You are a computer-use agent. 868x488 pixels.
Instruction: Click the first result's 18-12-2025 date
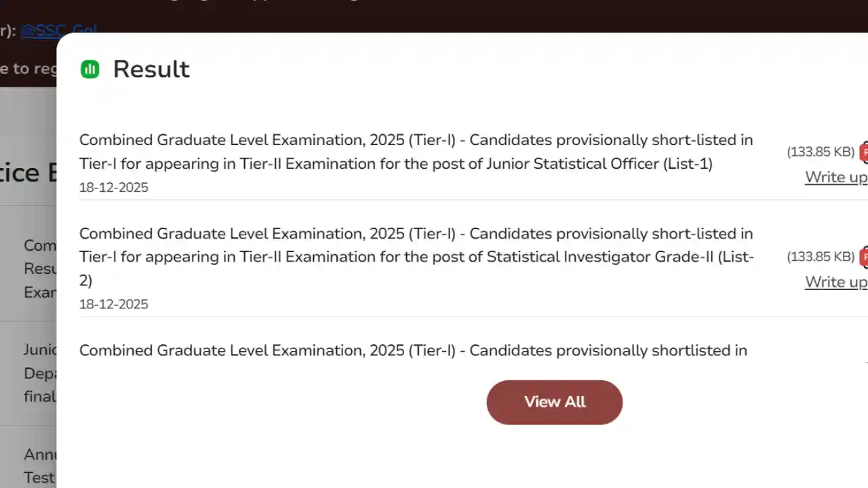pyautogui.click(x=113, y=187)
